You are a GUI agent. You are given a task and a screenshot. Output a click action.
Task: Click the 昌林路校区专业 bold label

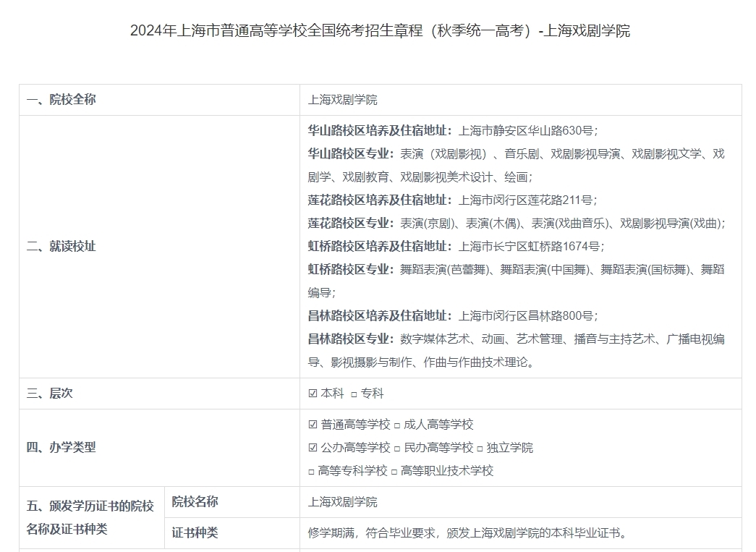[351, 339]
